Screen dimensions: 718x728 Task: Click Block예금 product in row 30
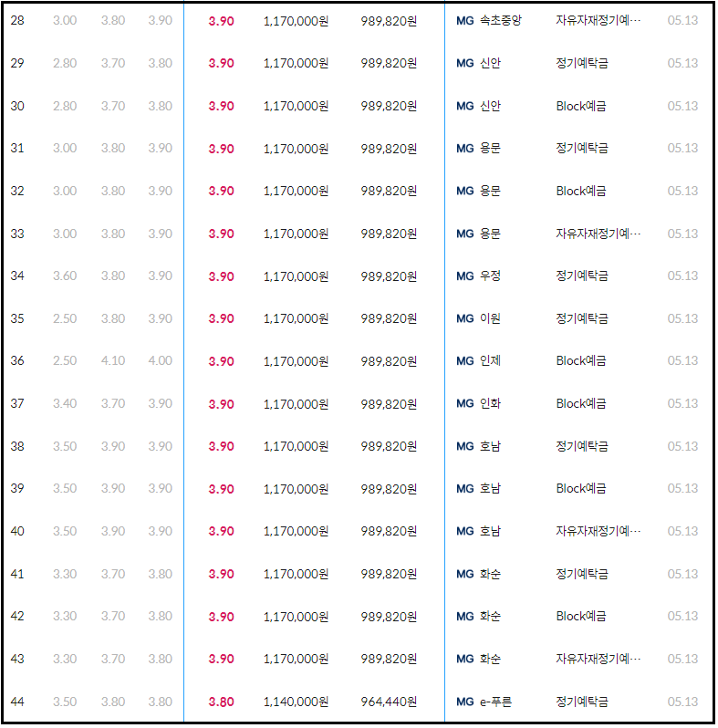coord(581,106)
